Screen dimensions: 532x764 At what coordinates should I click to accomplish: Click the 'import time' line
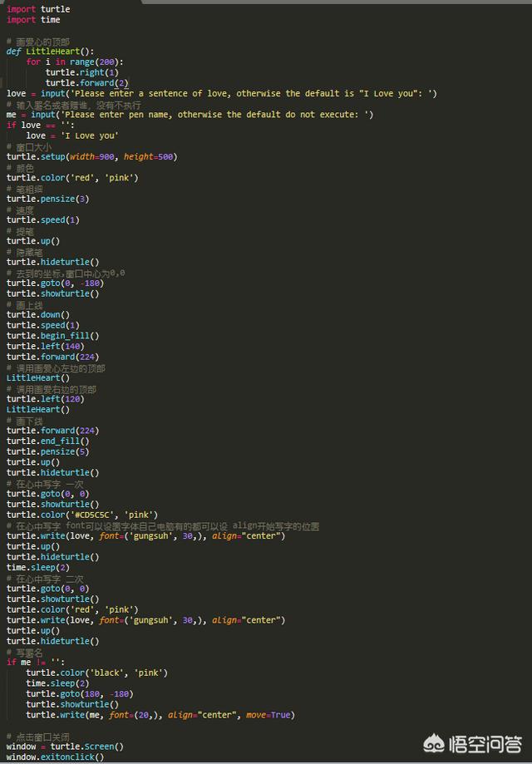(x=33, y=20)
